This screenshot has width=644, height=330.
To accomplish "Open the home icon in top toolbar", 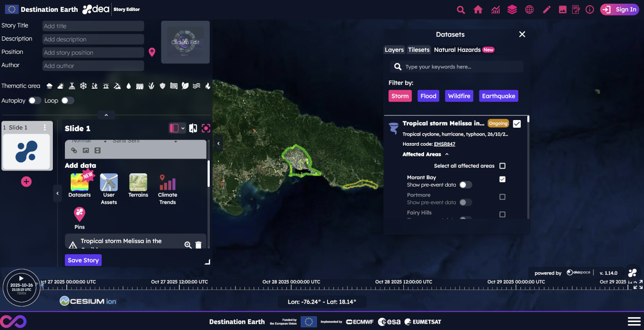I will pyautogui.click(x=478, y=10).
